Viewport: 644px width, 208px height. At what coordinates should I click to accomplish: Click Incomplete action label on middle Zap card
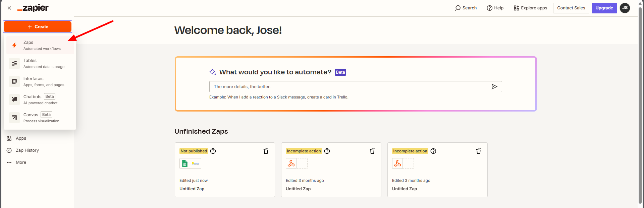304,151
